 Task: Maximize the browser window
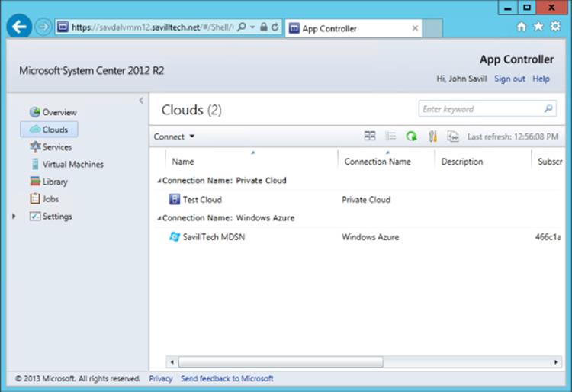pyautogui.click(x=527, y=8)
